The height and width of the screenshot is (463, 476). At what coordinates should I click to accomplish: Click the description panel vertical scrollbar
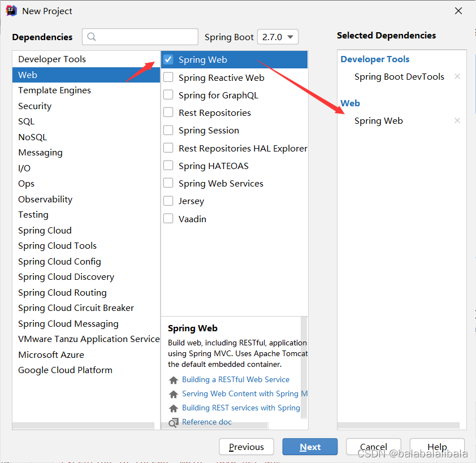coord(304,367)
